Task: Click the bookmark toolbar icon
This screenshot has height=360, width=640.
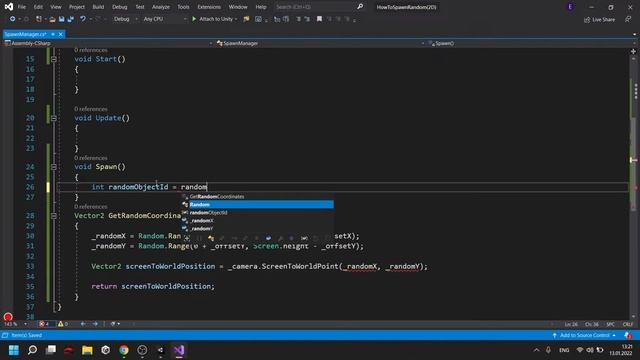Action: tap(319, 19)
